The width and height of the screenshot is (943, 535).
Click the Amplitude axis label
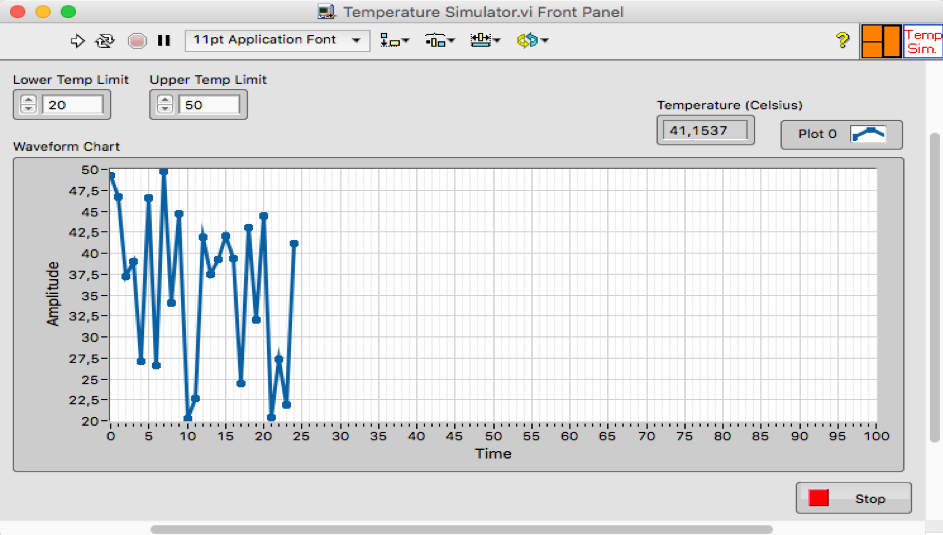53,294
